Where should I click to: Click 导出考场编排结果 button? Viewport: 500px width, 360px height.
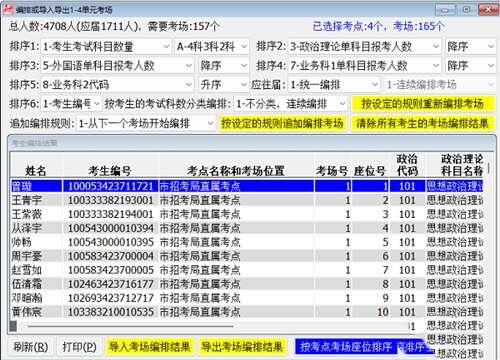click(x=242, y=347)
